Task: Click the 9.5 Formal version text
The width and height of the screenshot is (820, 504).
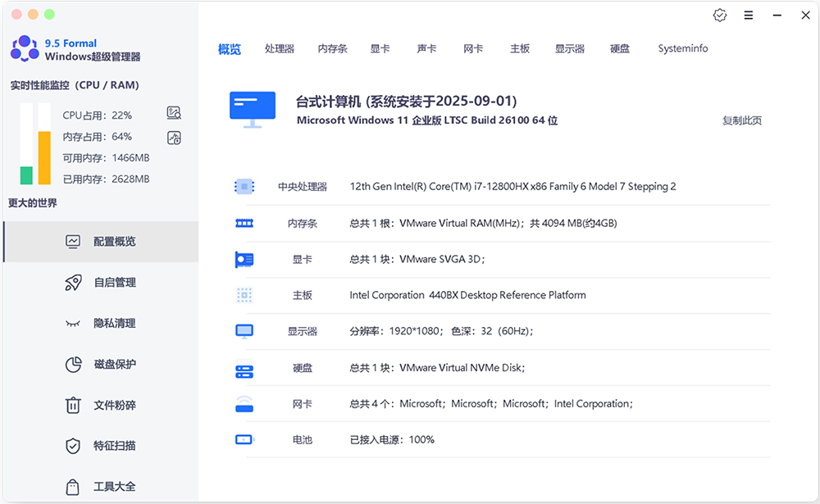Action: [71, 43]
